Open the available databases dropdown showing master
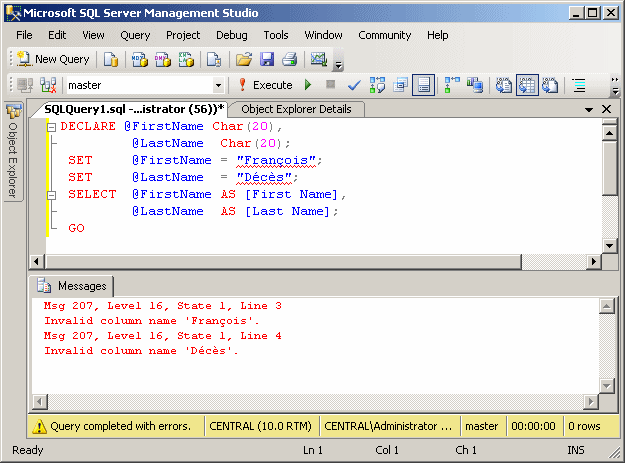Image resolution: width=625 pixels, height=463 pixels. click(x=218, y=85)
